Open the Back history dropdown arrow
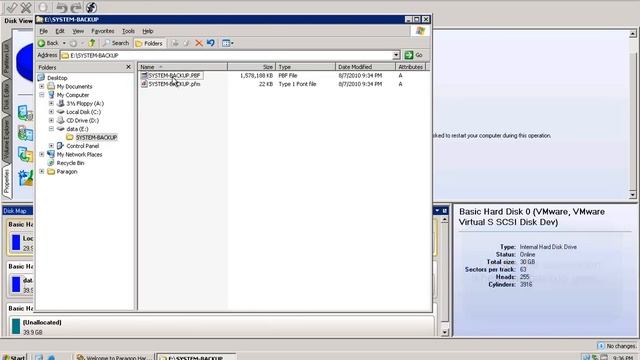The height and width of the screenshot is (360, 640). [x=64, y=43]
